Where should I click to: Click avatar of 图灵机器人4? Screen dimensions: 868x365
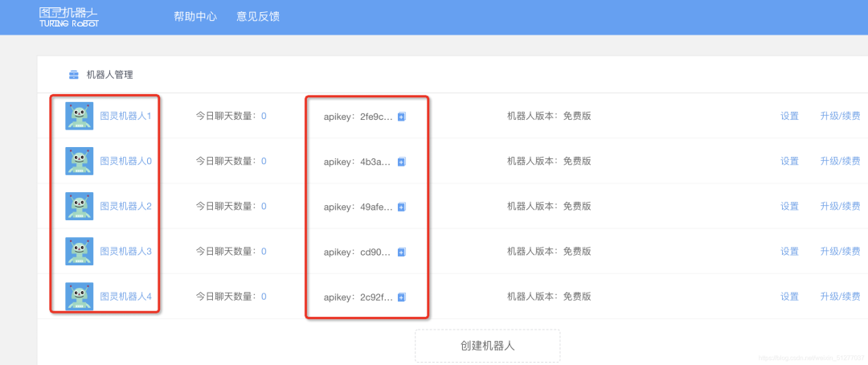tap(79, 297)
